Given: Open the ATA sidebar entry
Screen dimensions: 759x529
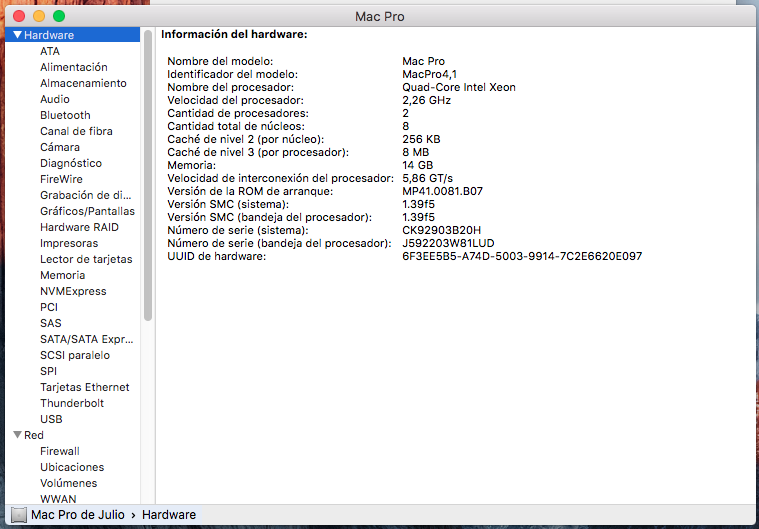Looking at the screenshot, I should pos(50,51).
